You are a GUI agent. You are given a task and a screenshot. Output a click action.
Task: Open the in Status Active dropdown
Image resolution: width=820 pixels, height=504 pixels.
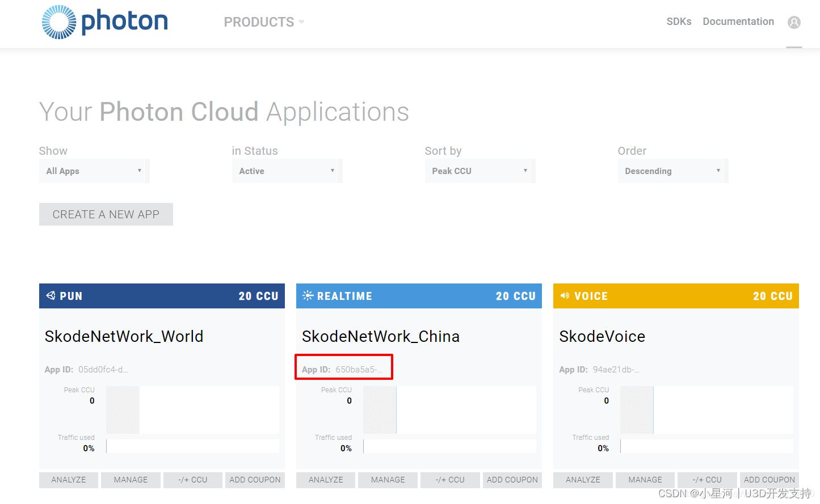(x=287, y=171)
